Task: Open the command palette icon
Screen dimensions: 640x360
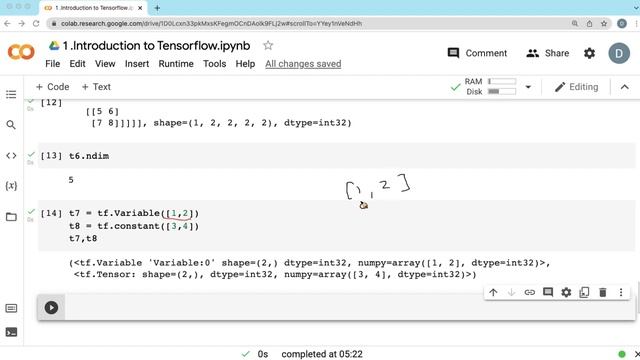Action: pos(11,308)
